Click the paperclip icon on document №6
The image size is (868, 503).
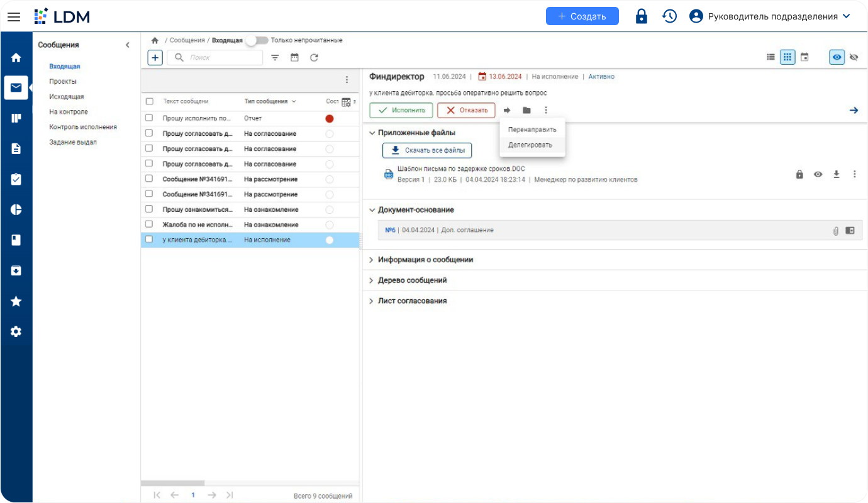(x=835, y=230)
